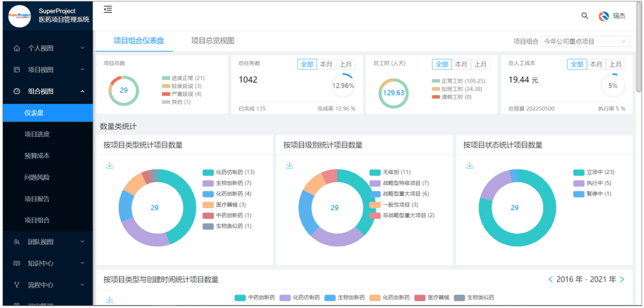Open the 项目组合 今年公司重点项目 dropdown
The image size is (644, 308).
click(x=586, y=42)
